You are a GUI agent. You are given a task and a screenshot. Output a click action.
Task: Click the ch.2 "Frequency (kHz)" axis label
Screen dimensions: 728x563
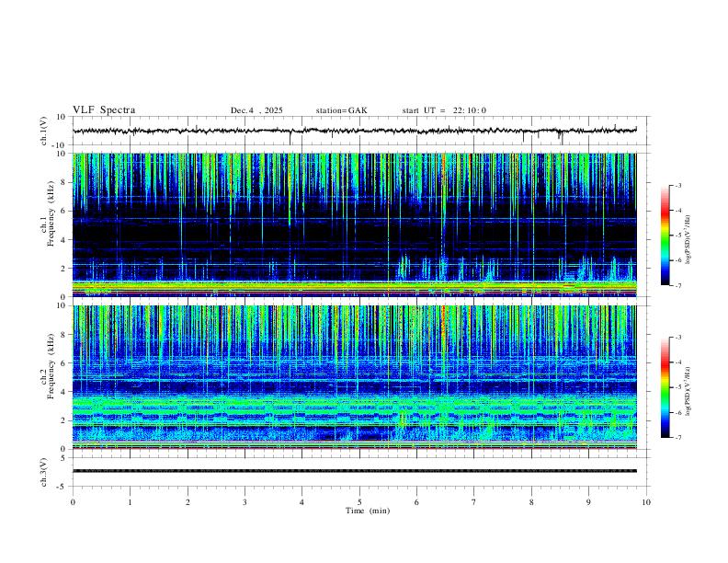point(51,366)
